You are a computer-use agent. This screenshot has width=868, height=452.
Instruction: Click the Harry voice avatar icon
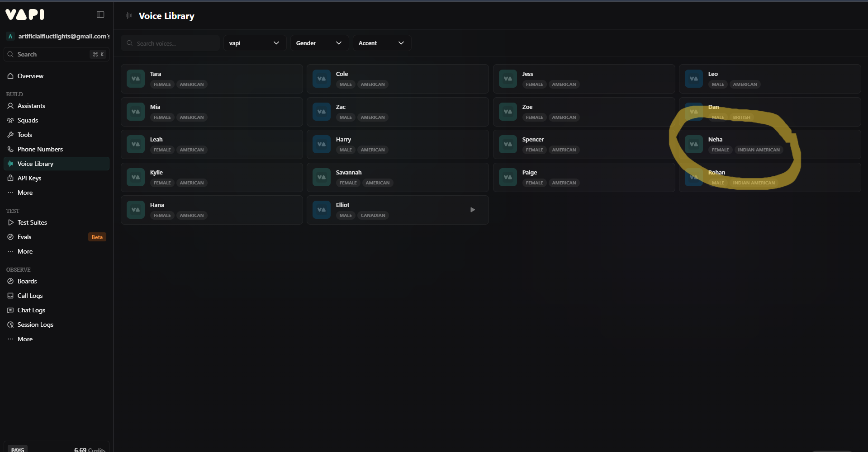pos(322,144)
